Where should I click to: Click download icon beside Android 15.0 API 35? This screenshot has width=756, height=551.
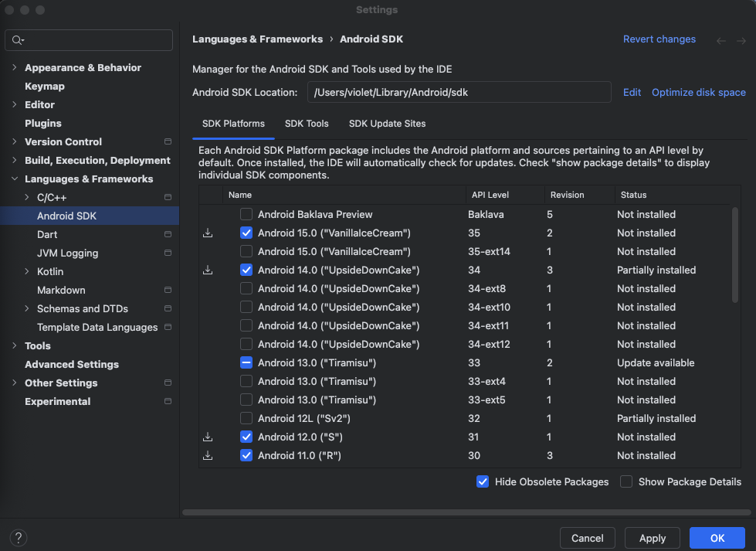[208, 233]
